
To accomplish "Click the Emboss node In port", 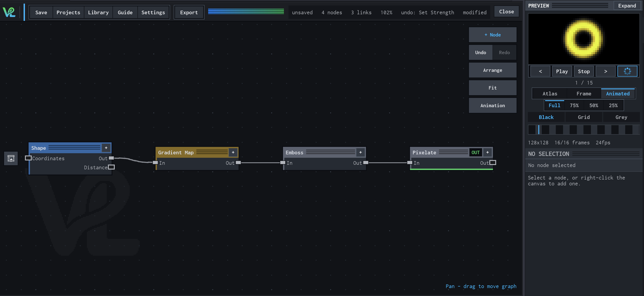I will pyautogui.click(x=283, y=163).
